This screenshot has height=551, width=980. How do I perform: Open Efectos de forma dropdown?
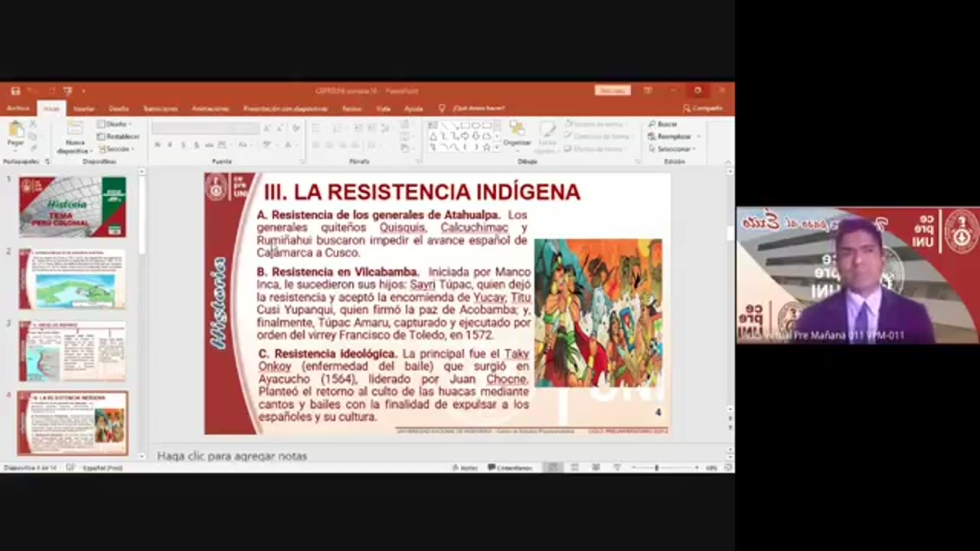point(598,148)
